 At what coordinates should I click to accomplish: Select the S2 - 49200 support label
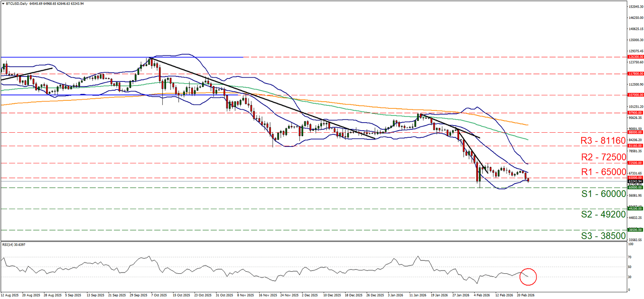(x=603, y=214)
